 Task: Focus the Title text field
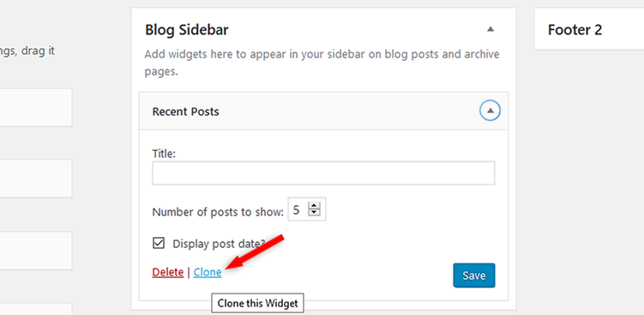(x=323, y=173)
